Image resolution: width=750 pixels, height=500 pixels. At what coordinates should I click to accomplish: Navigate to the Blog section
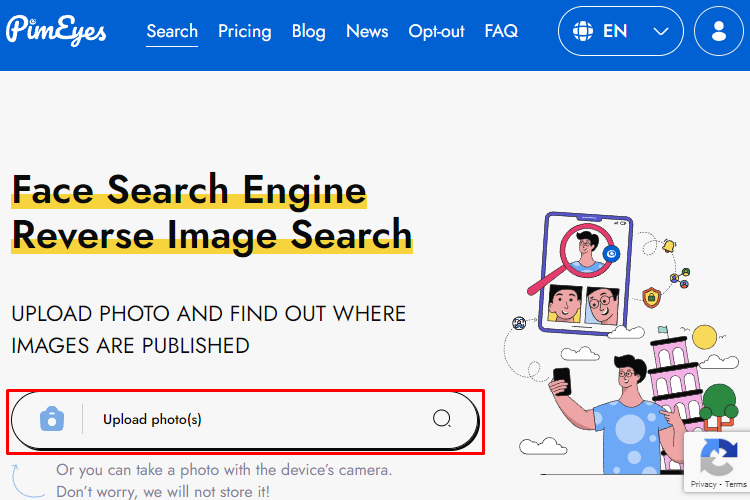[x=309, y=31]
